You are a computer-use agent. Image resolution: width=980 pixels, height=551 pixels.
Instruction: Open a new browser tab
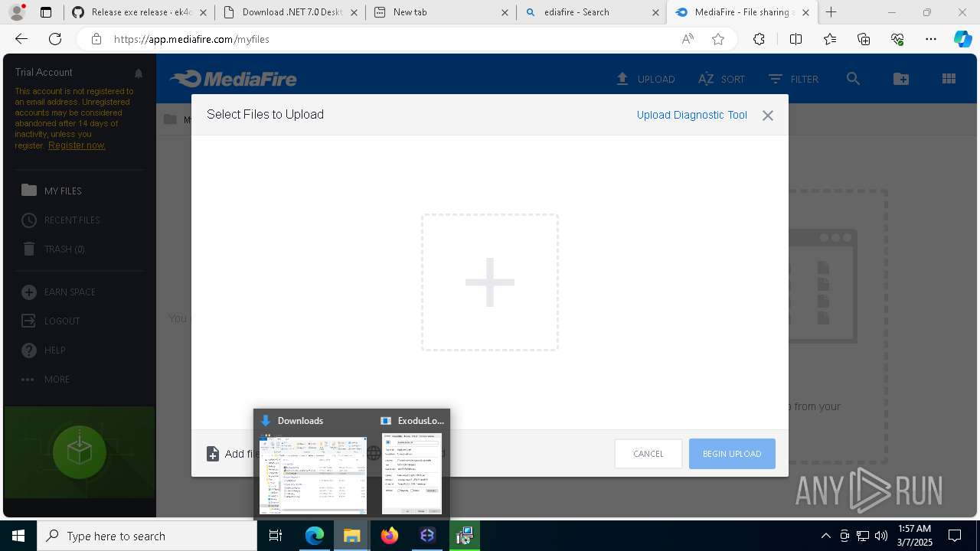coord(831,12)
